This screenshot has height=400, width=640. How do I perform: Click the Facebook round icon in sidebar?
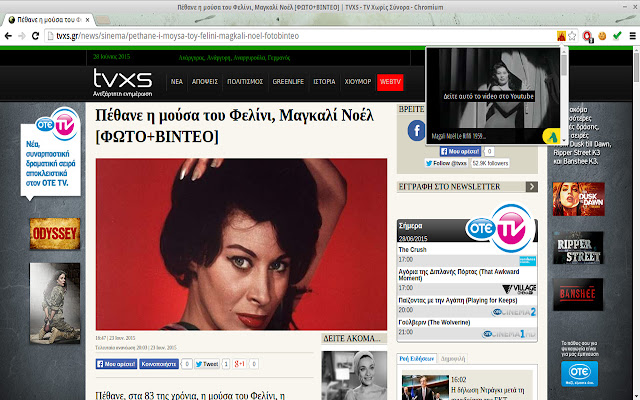(x=416, y=130)
